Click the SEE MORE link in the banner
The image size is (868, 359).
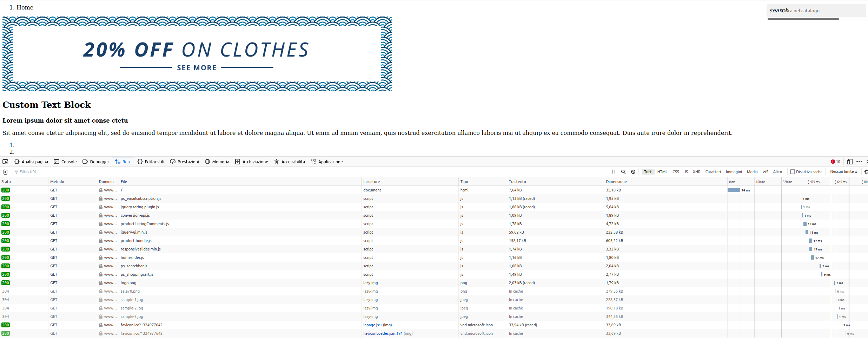pyautogui.click(x=197, y=67)
